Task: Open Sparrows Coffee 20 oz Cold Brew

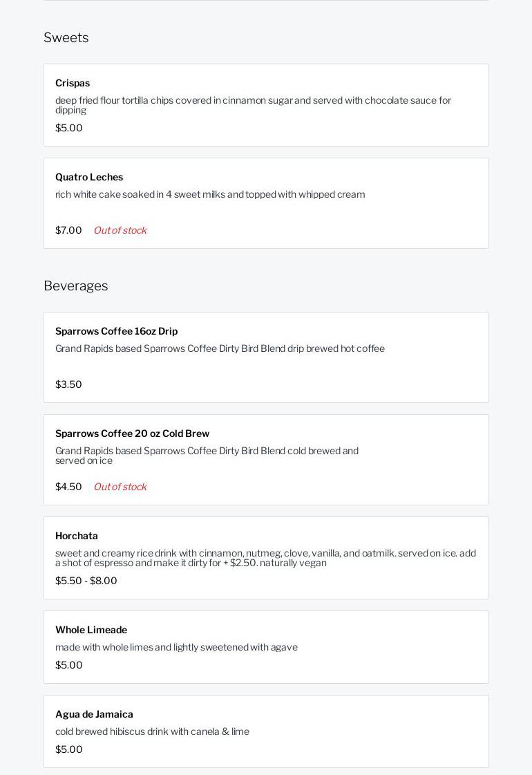Action: click(x=132, y=433)
